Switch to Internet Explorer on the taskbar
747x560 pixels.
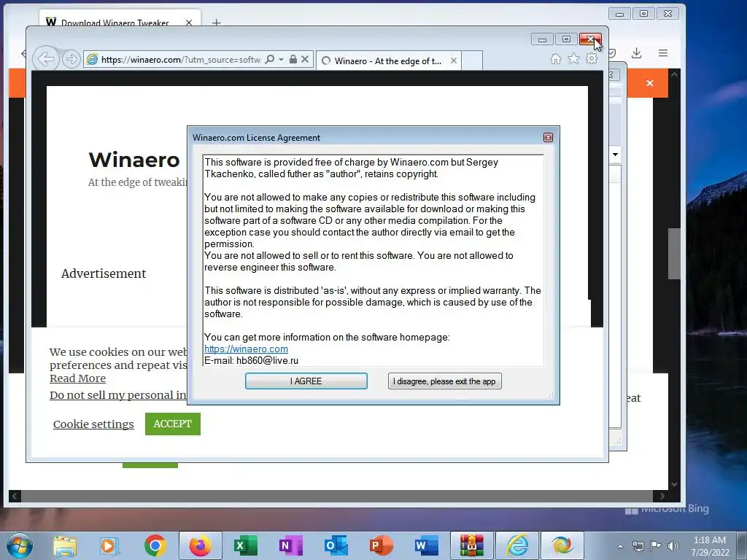517,545
